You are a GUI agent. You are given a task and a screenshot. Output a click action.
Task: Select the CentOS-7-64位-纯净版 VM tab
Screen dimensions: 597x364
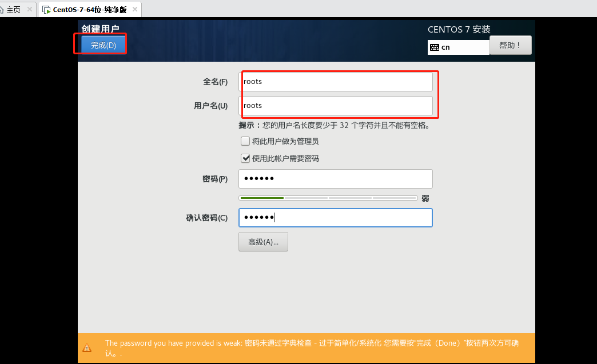click(x=89, y=10)
